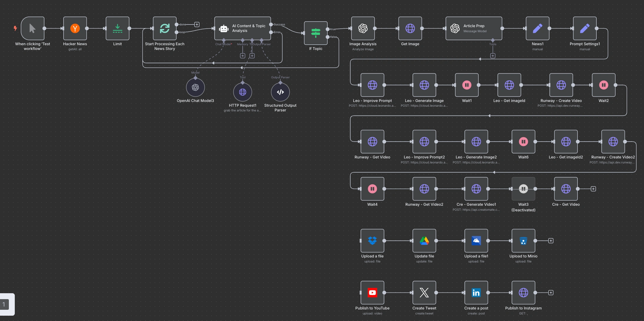Select the OpenAI Chat Model3 sub-node
This screenshot has height=321, width=644.
(x=195, y=87)
